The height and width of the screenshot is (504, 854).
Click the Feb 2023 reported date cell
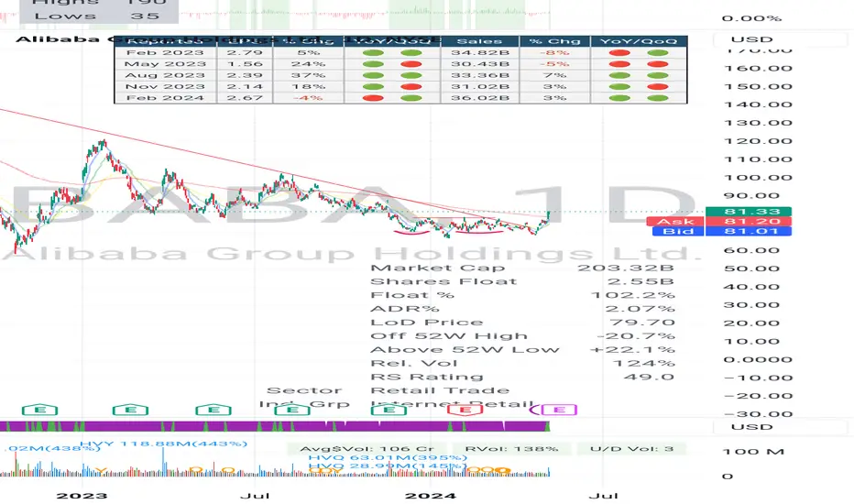pyautogui.click(x=165, y=53)
